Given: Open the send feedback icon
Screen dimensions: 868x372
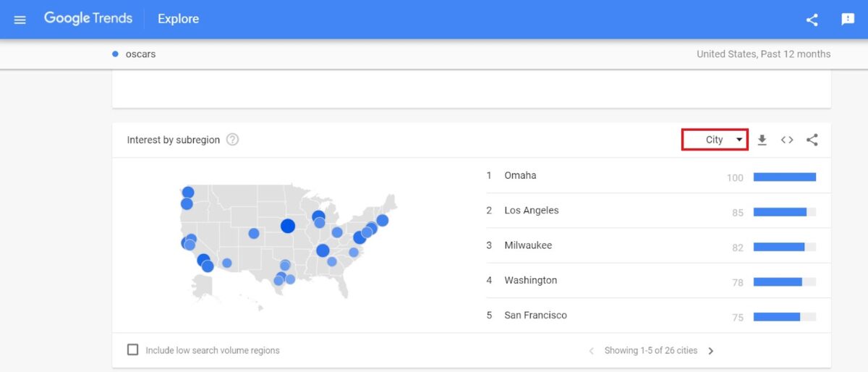Looking at the screenshot, I should (848, 20).
